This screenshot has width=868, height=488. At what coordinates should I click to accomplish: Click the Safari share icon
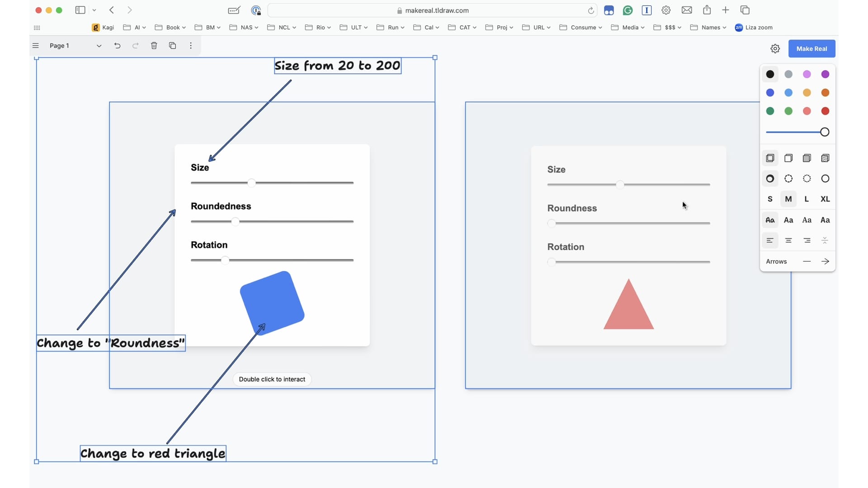click(707, 10)
